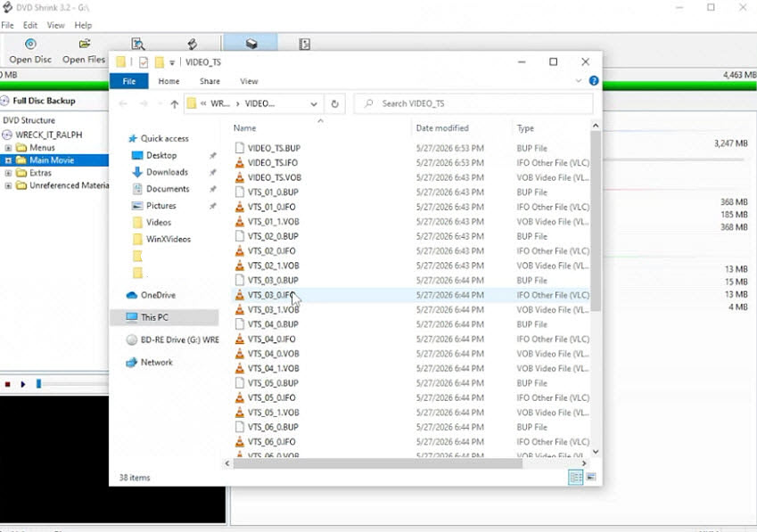
Task: Click Open Disc in DVD Shrink toolbar
Action: coord(30,51)
